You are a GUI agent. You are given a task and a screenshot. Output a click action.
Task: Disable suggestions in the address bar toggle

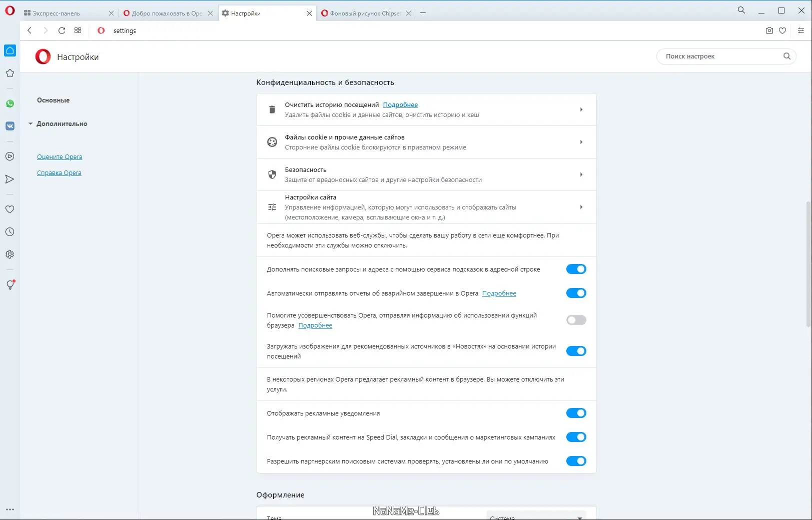tap(576, 269)
